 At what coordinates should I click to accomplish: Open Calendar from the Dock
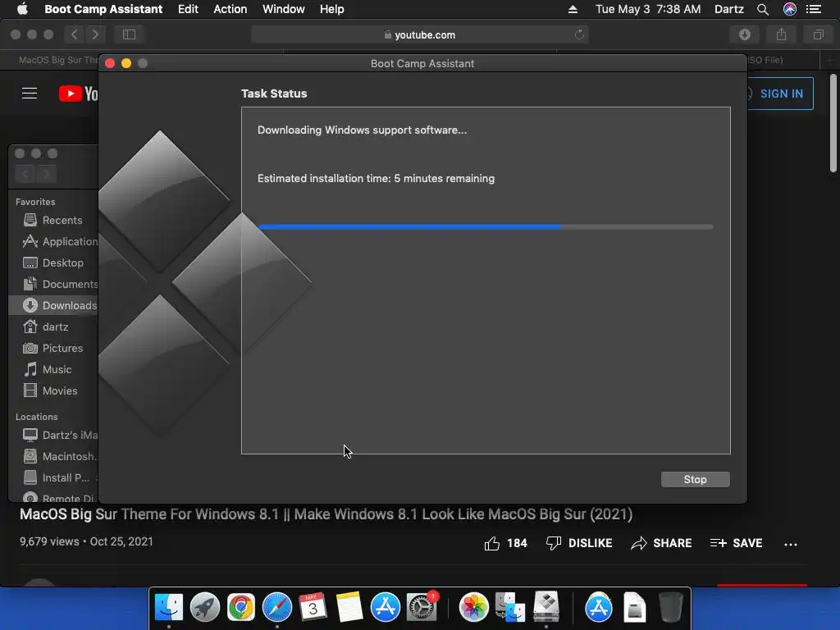(x=313, y=608)
